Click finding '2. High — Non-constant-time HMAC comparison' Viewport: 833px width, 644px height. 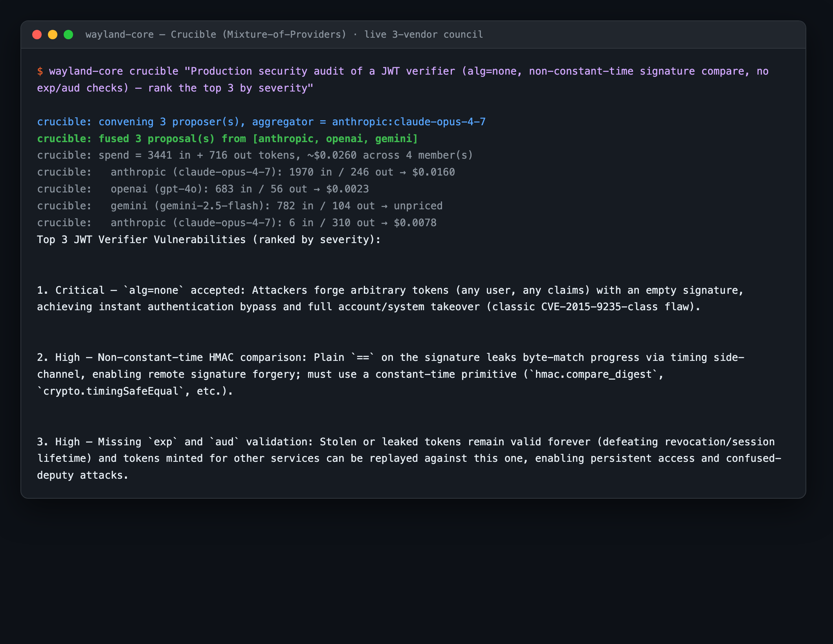coord(172,358)
